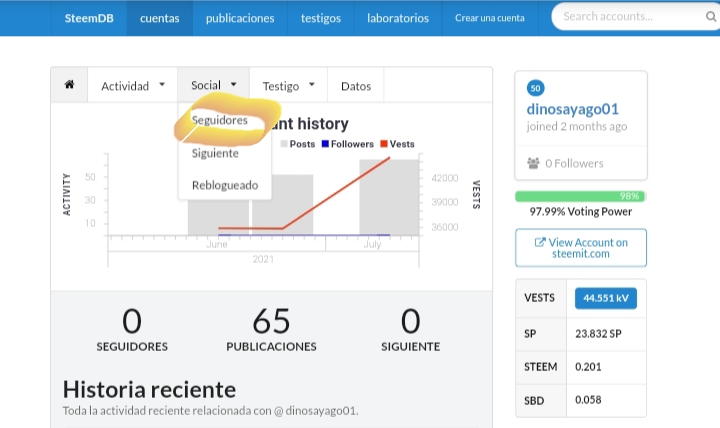The image size is (720, 428).
Task: Open the dinosayago01 profile link
Action: click(573, 109)
